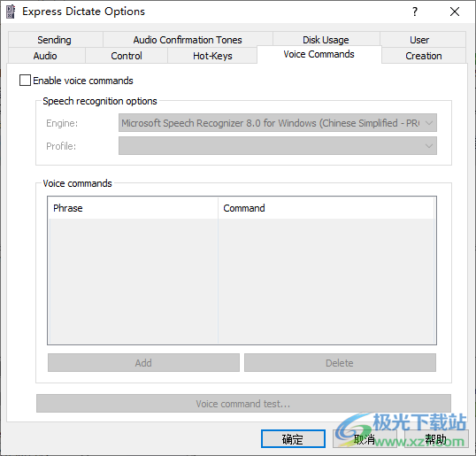Switch to the Control tab
This screenshot has height=456, width=476.
(x=127, y=56)
